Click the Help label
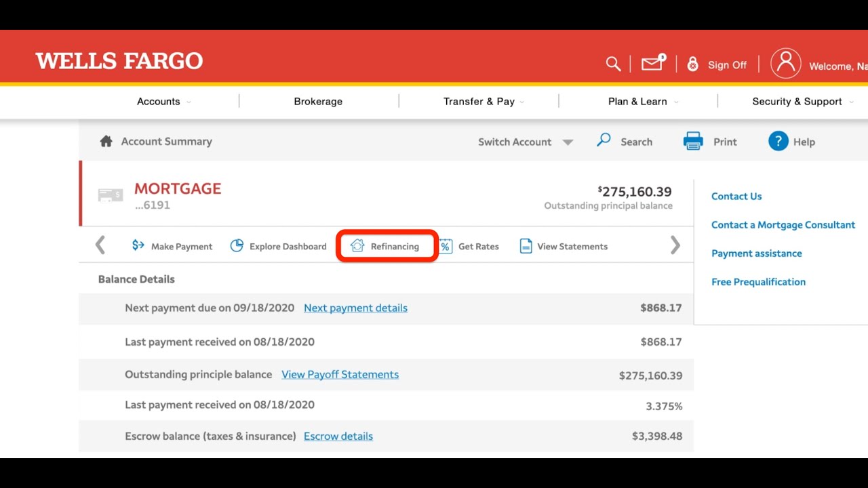Screen dimensions: 868x488 click(804, 142)
